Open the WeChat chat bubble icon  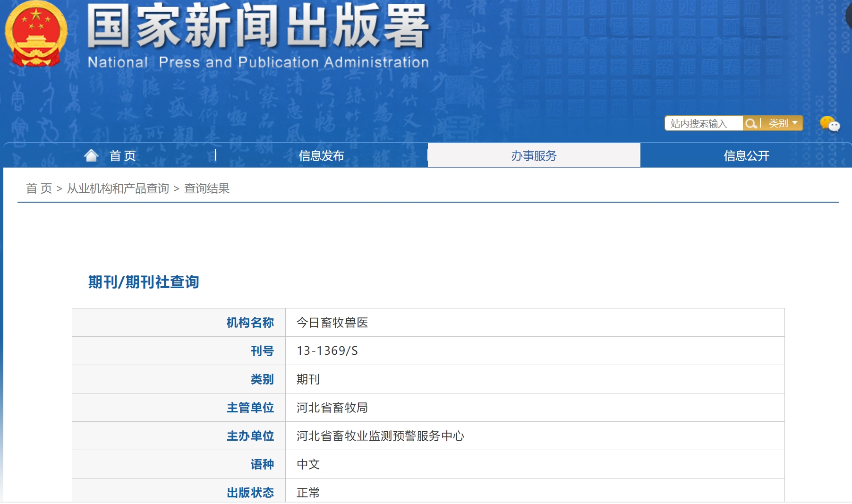tap(830, 124)
